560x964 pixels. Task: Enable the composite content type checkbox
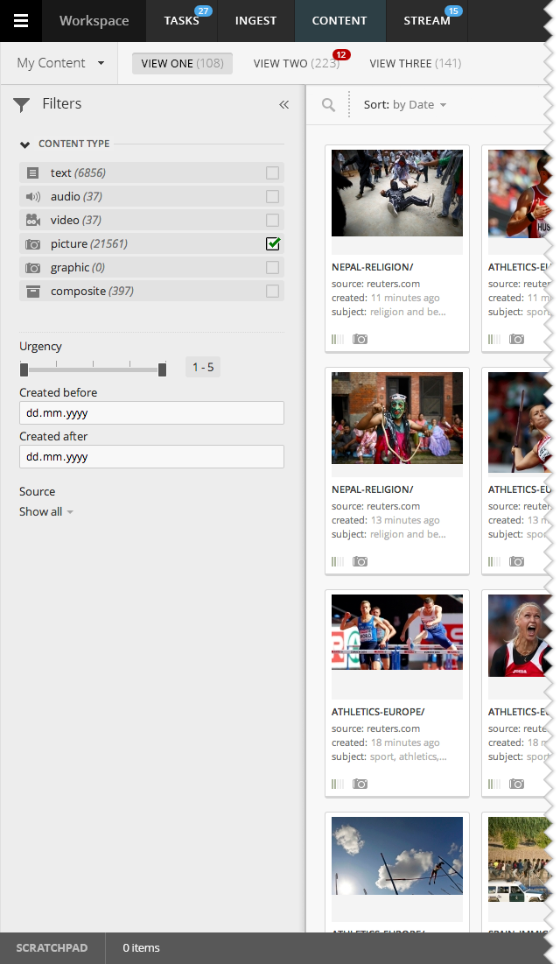pyautogui.click(x=272, y=292)
